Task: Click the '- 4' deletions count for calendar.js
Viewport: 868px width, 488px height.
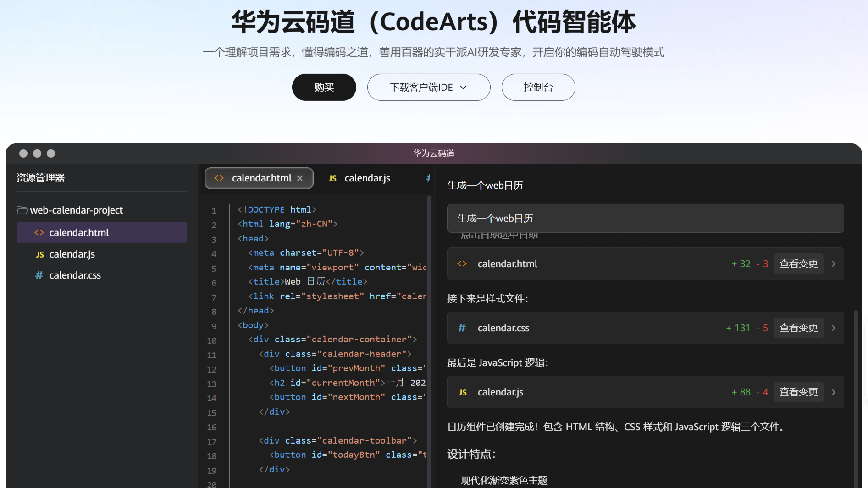Action: pos(763,392)
